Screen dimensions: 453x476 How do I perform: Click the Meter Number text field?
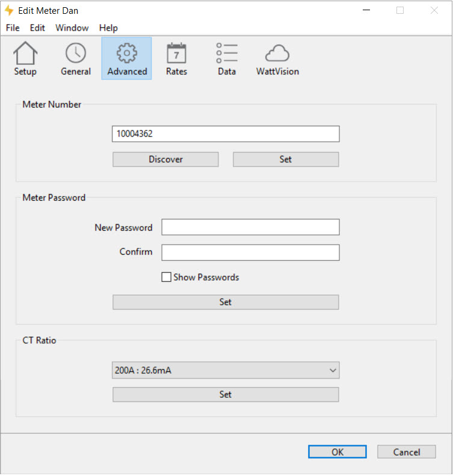pos(226,134)
